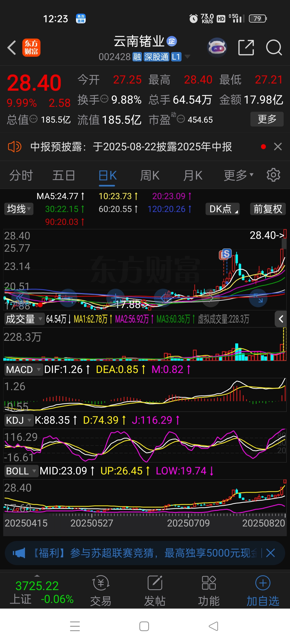Tap 换手 info circle icon
This screenshot has height=644, width=290.
coord(104,99)
